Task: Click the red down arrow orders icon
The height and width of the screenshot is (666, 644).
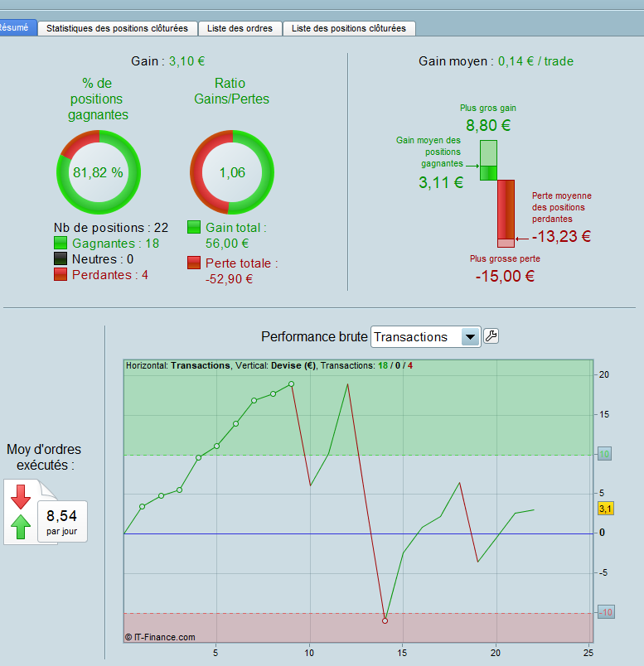Action: coord(21,496)
